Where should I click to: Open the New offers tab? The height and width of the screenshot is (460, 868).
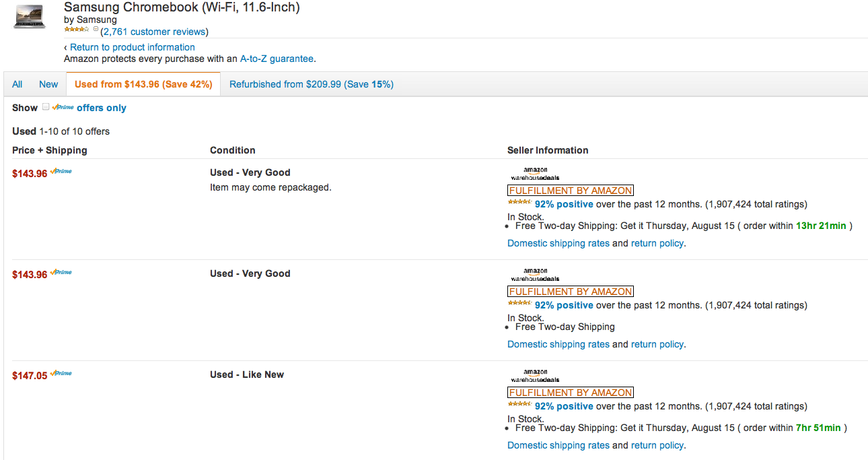click(x=48, y=84)
